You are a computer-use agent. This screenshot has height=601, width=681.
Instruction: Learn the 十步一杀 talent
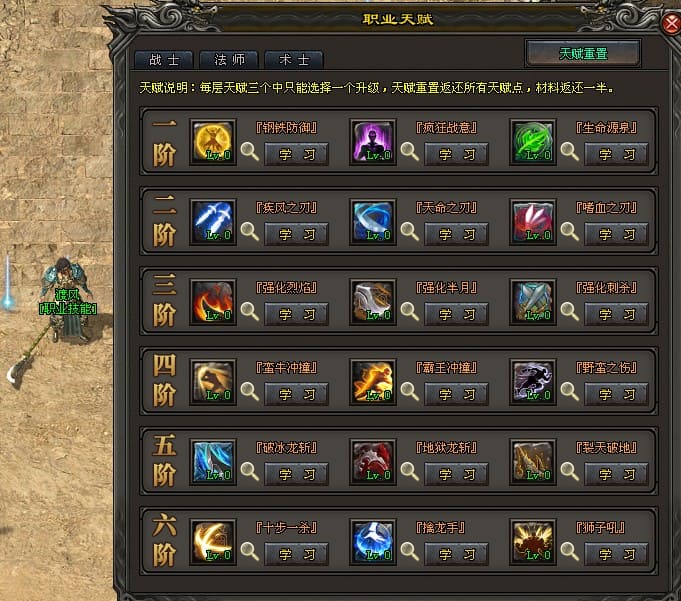point(296,554)
